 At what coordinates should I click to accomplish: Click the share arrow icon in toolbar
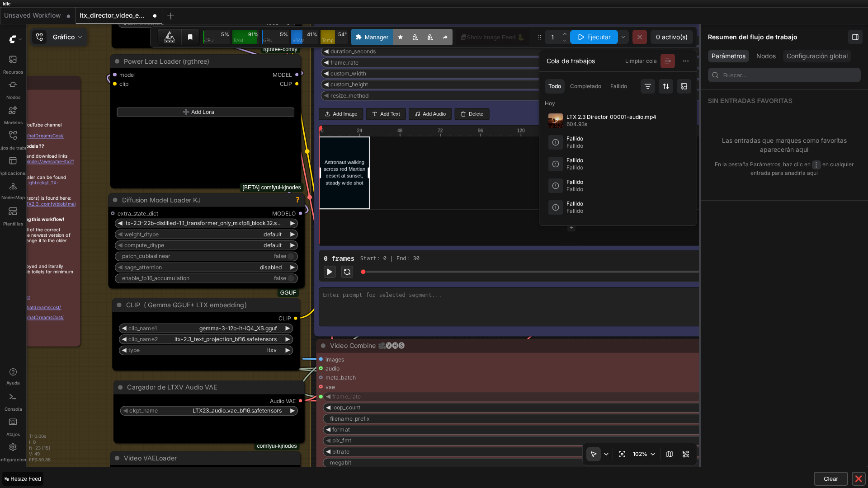[445, 37]
